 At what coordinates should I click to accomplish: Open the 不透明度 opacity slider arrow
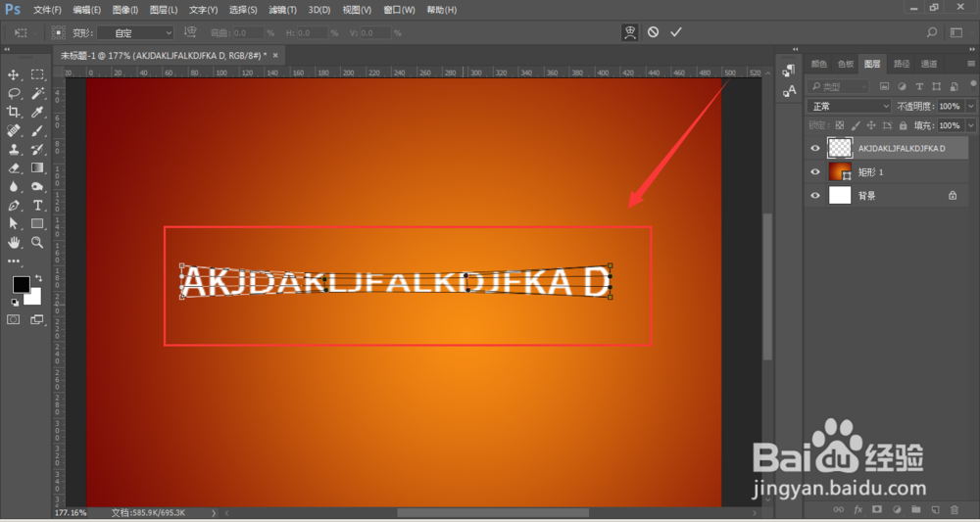[x=970, y=106]
